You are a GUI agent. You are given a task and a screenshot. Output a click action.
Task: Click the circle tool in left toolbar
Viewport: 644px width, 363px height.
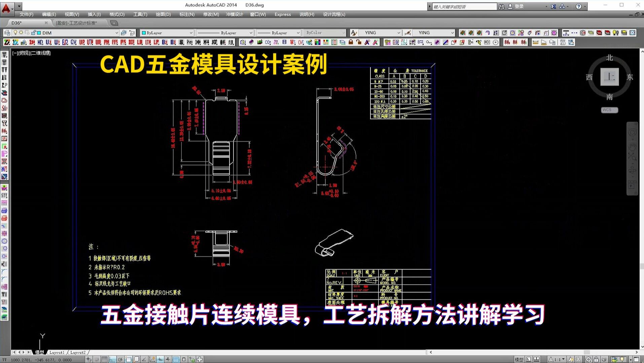coord(4,241)
